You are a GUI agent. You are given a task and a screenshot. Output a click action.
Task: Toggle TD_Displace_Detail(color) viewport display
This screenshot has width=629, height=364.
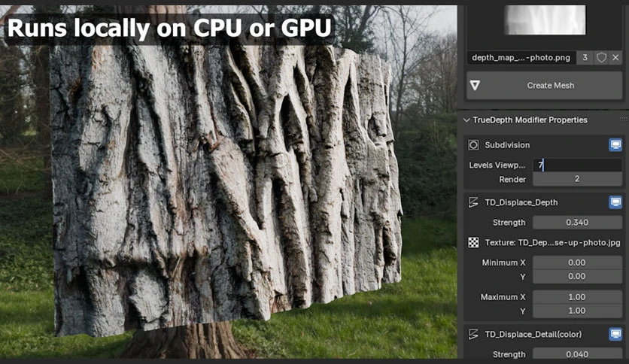click(x=615, y=334)
